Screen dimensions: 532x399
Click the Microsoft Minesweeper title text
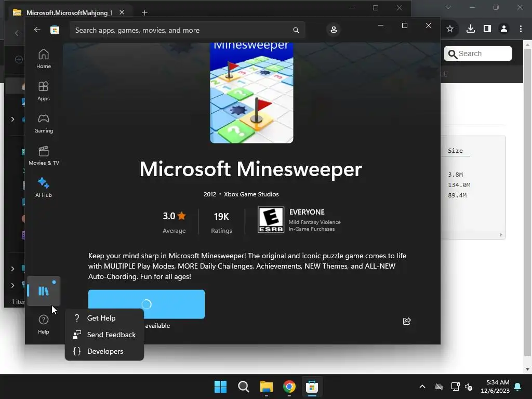[251, 169]
